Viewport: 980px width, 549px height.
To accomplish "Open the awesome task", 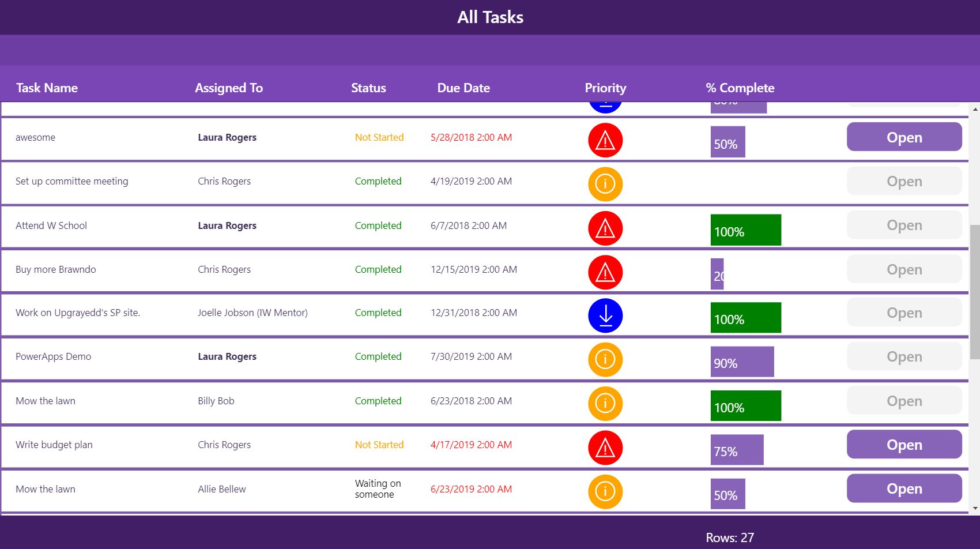I will tap(904, 137).
